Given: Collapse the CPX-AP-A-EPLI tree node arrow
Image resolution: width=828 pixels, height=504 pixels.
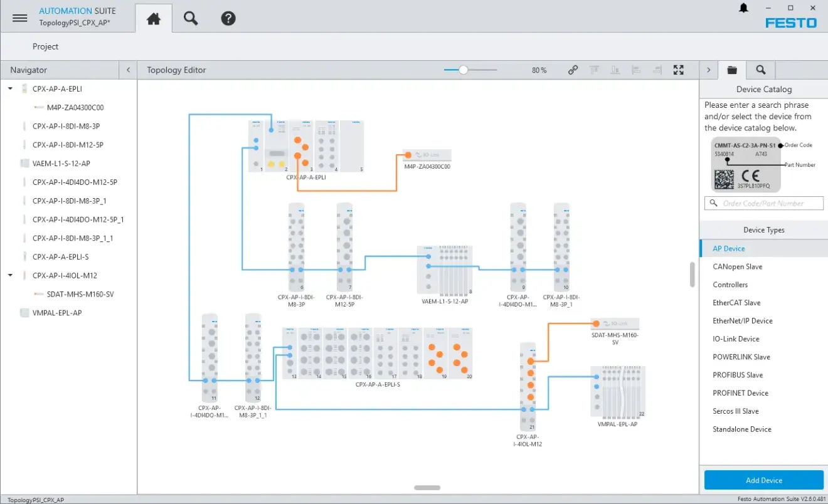Looking at the screenshot, I should coord(10,89).
